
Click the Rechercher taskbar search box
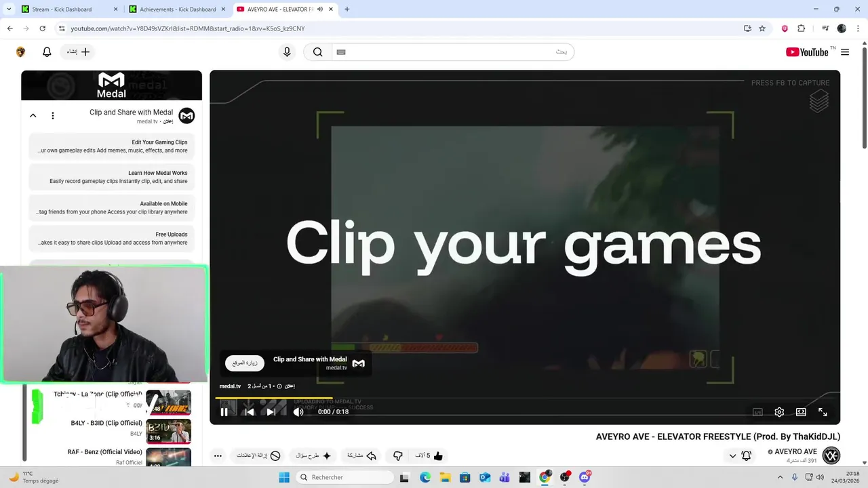tap(344, 477)
